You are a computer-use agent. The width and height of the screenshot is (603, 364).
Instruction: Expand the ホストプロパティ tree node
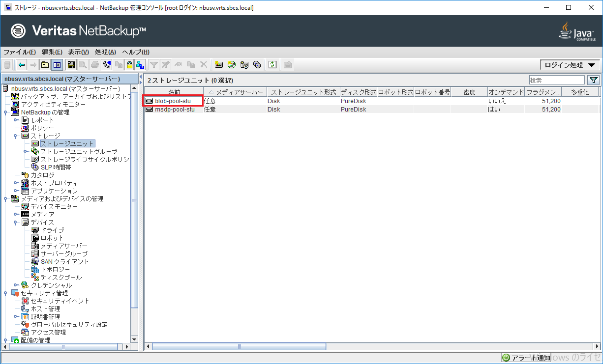[x=16, y=183]
